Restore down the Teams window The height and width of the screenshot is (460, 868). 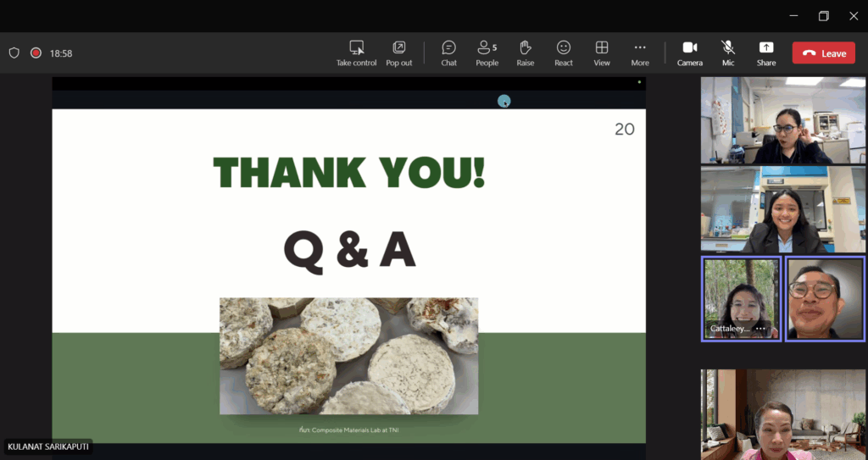click(x=823, y=15)
